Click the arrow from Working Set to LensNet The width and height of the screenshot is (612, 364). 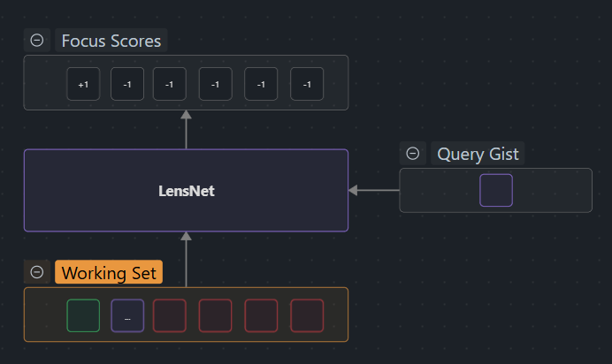point(186,260)
